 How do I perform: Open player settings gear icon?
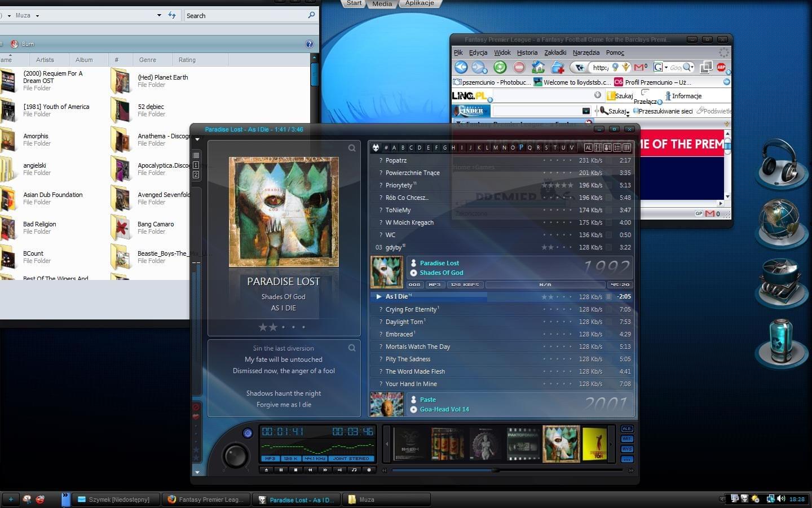point(369,470)
